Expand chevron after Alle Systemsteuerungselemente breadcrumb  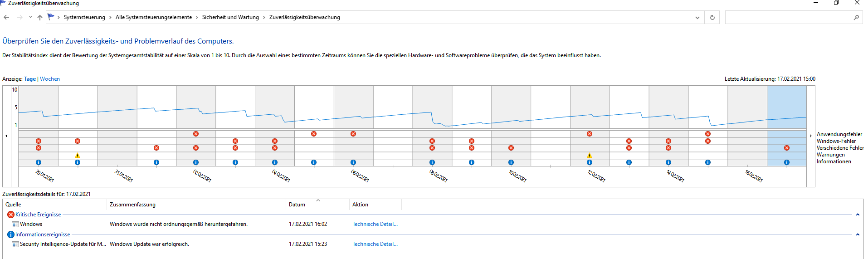click(x=197, y=17)
